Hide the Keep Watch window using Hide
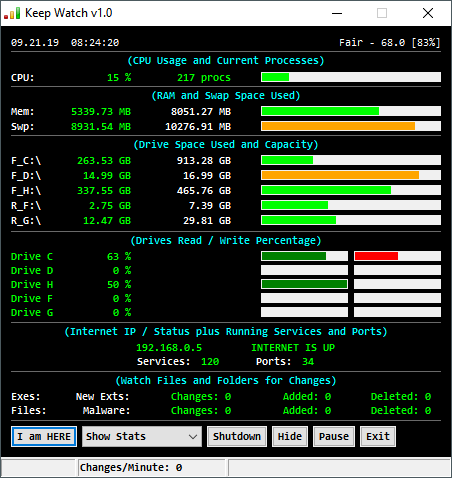The width and height of the screenshot is (452, 478). (290, 436)
